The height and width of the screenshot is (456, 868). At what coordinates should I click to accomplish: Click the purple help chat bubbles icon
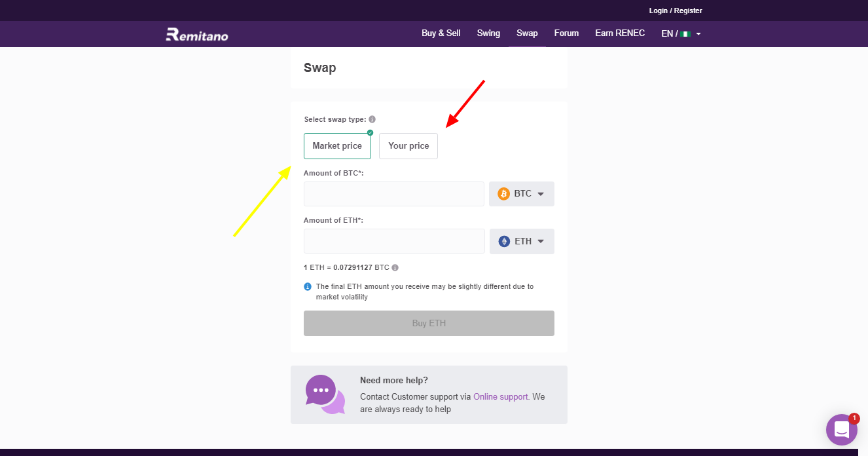coord(325,394)
